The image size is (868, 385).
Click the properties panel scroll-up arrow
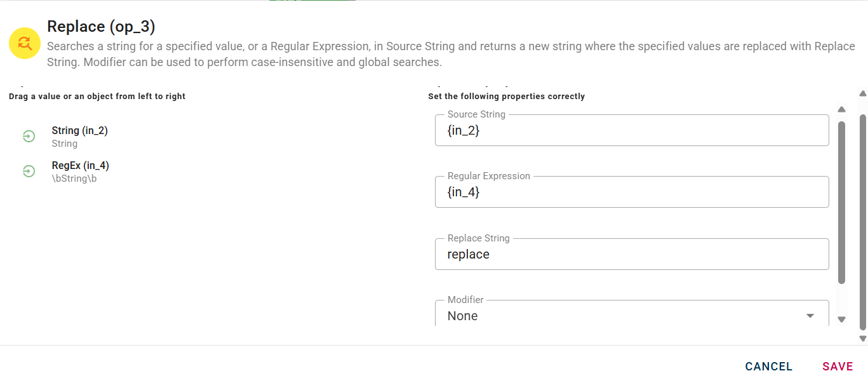tap(842, 109)
